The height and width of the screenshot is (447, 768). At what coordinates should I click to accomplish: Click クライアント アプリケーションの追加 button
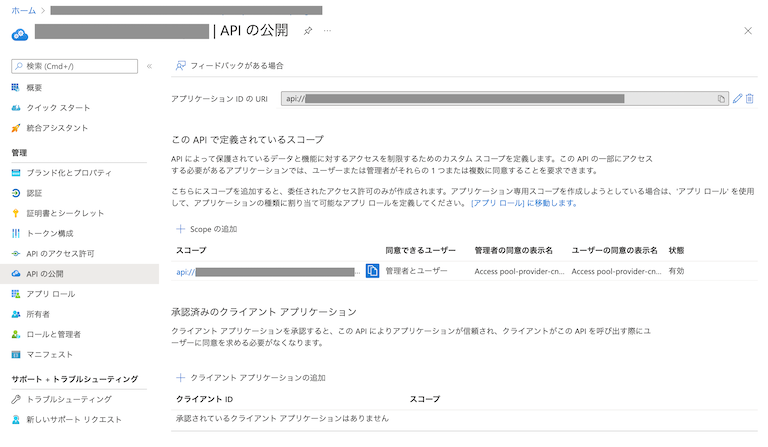click(x=251, y=378)
